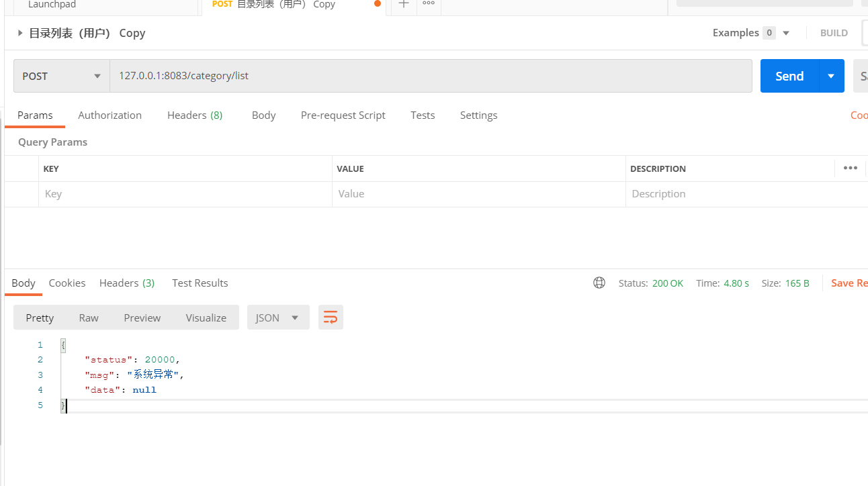Viewport: 868px width, 486px height.
Task: Click the '"msg": "系统异常"' response line
Action: point(134,375)
